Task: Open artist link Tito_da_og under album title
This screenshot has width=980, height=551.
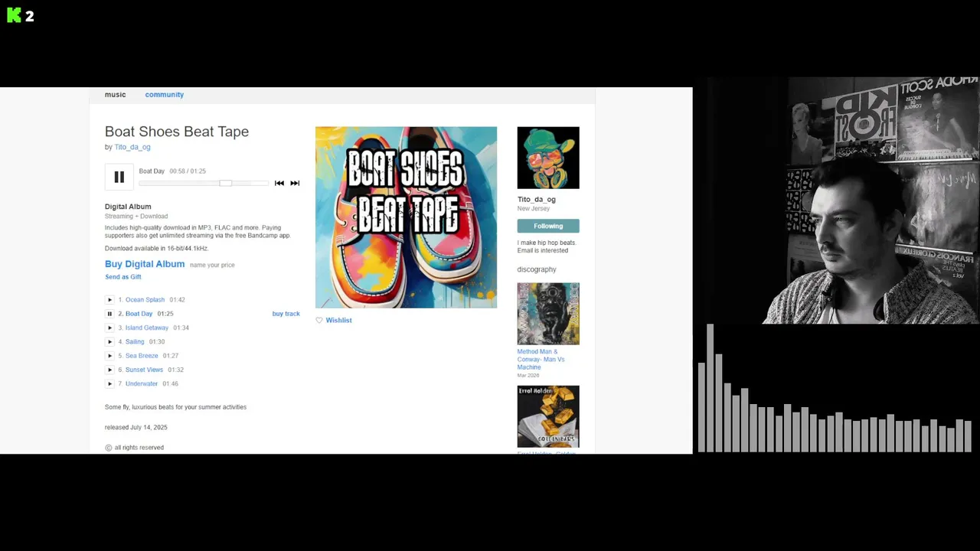Action: [x=132, y=147]
